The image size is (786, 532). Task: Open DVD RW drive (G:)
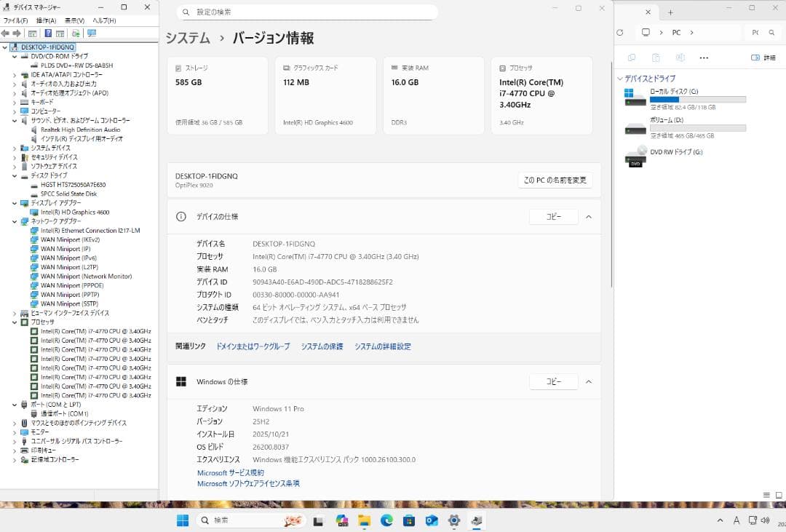tap(664, 156)
